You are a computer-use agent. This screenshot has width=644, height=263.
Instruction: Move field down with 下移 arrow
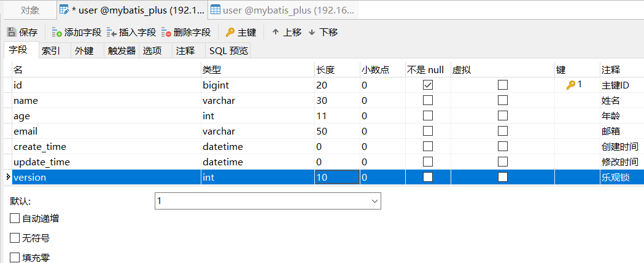point(312,32)
